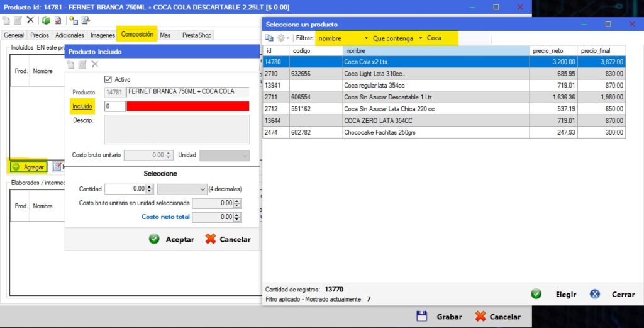Screen dimensions: 644x328
Task: Toggle the Activo checkbox
Action: 108,79
